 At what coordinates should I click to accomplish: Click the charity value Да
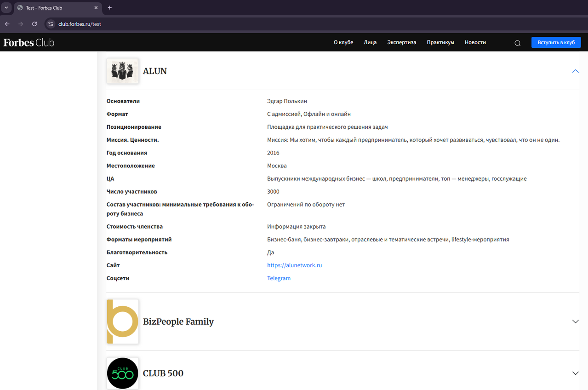pos(270,252)
